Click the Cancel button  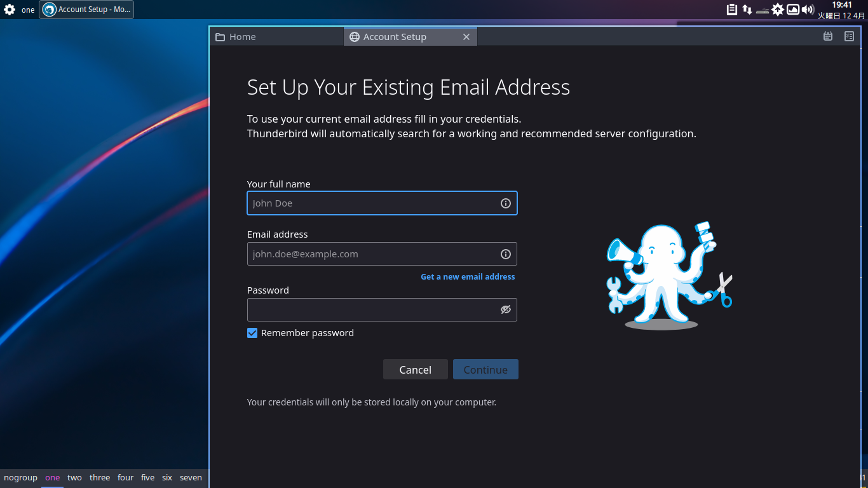coord(416,369)
